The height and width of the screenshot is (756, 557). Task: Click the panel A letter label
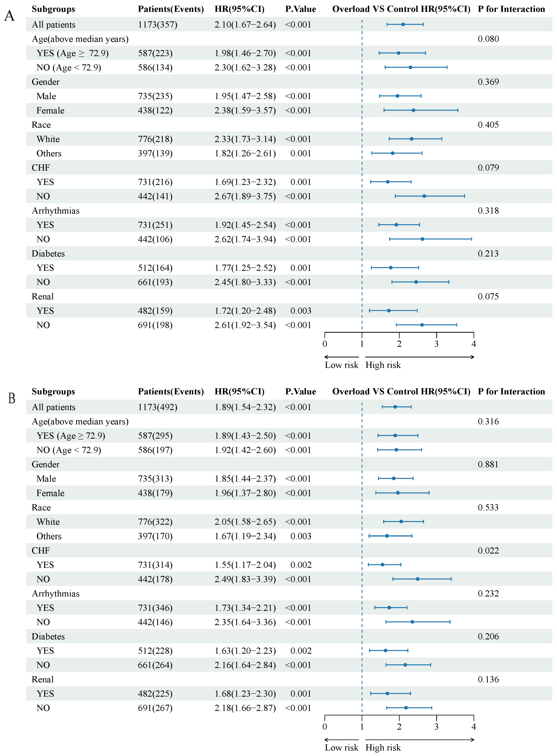[x=9, y=16]
